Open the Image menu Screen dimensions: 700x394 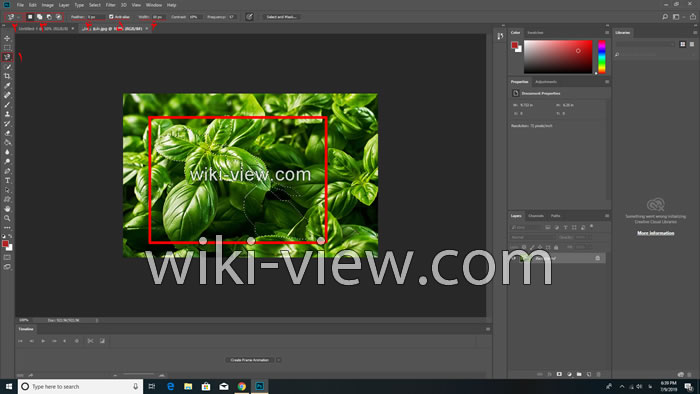click(x=47, y=5)
